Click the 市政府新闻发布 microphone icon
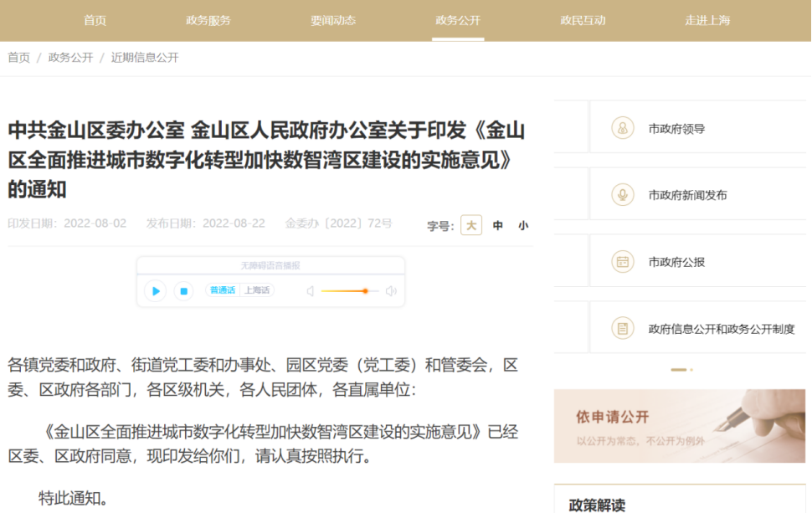 (622, 193)
